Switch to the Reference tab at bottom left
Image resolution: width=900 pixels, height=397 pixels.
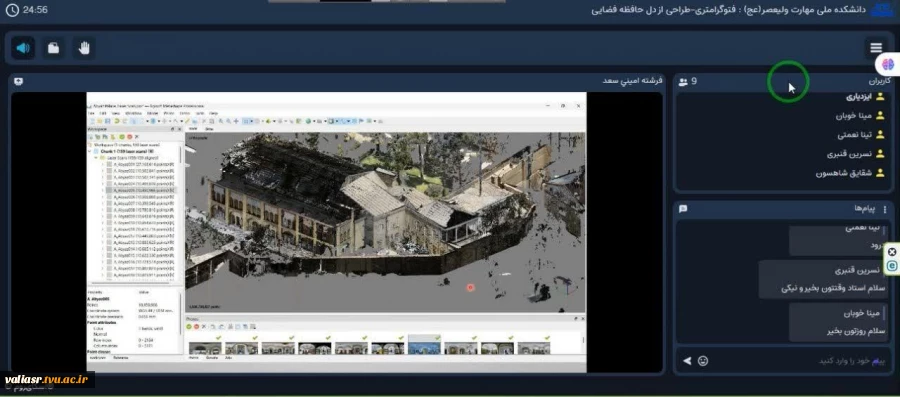point(121,357)
